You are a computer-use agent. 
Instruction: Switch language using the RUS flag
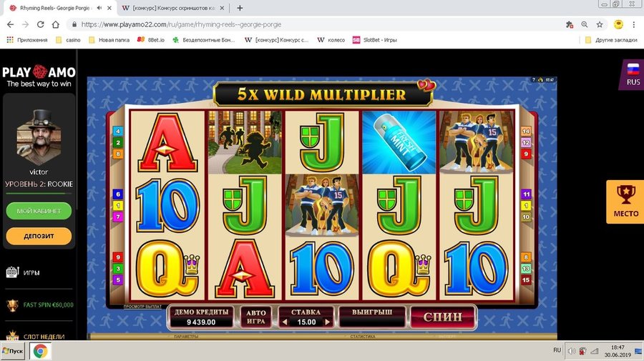pos(633,74)
